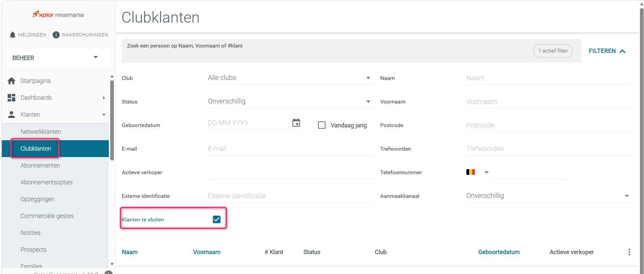Click the sidebar scrollbar up arrow

click(112, 77)
